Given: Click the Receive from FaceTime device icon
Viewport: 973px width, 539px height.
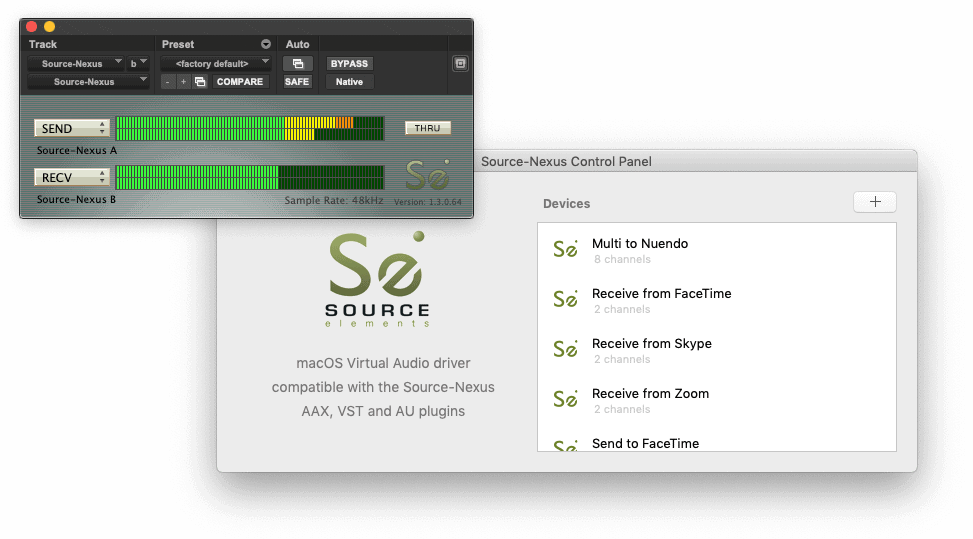Looking at the screenshot, I should [x=565, y=299].
